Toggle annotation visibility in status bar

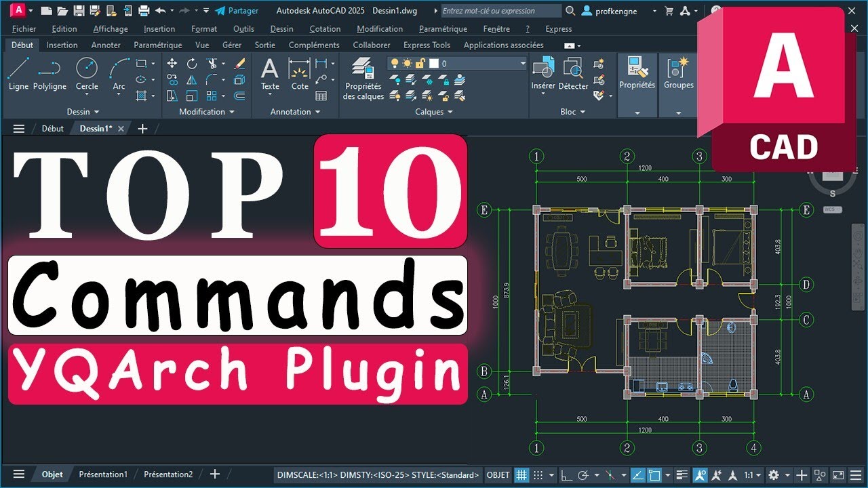click(701, 475)
